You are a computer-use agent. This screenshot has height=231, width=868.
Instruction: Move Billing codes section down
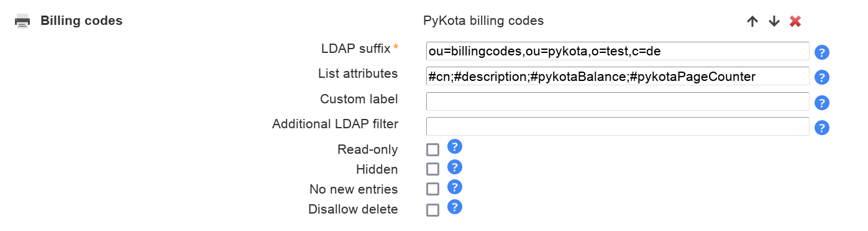coord(774,21)
